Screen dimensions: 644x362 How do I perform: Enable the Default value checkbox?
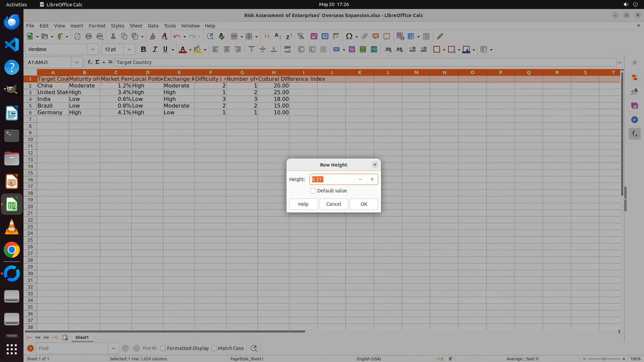pyautogui.click(x=313, y=191)
